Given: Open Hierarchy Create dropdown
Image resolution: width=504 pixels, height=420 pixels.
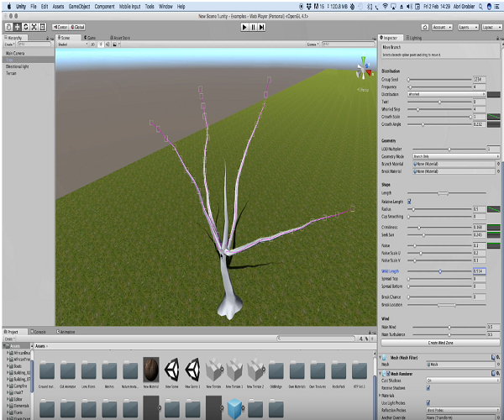Looking at the screenshot, I should tap(9, 44).
